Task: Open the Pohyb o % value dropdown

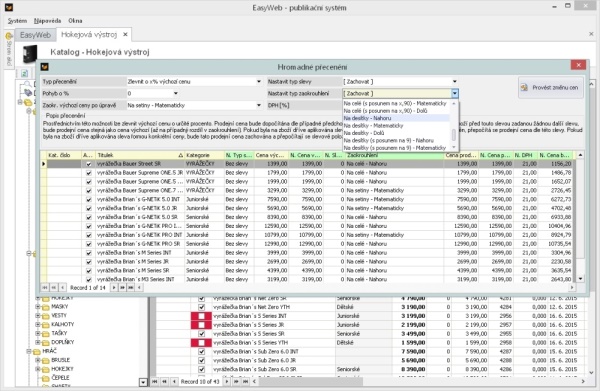Action: [176, 93]
